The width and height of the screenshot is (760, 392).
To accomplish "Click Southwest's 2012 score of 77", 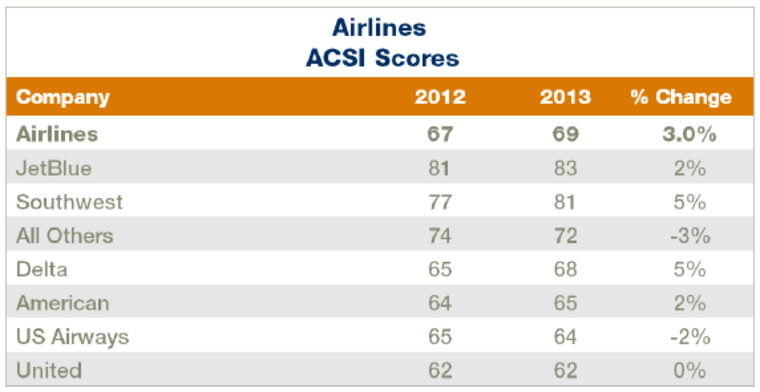I will pyautogui.click(x=440, y=202).
